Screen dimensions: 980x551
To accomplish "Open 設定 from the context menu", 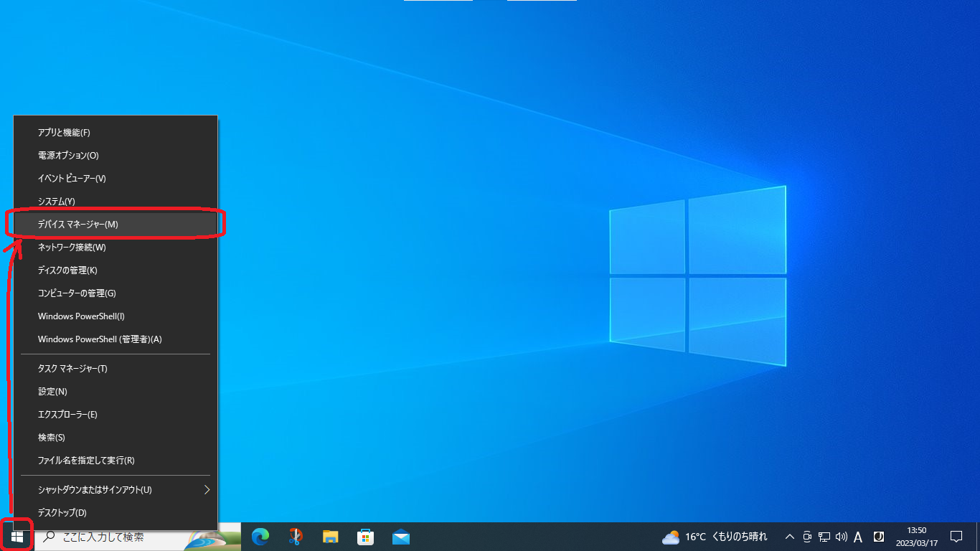I will coord(115,392).
